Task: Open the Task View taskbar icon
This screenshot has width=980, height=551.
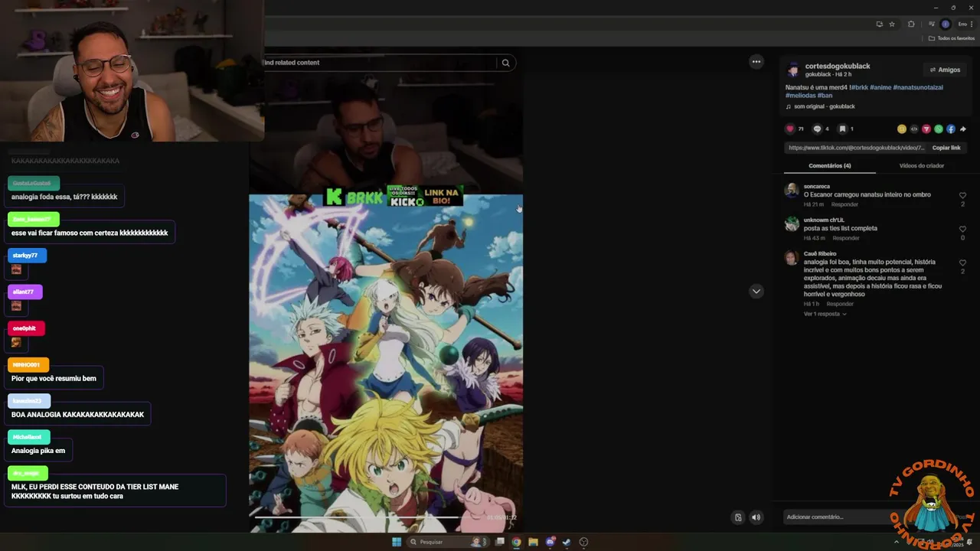Action: pos(500,542)
